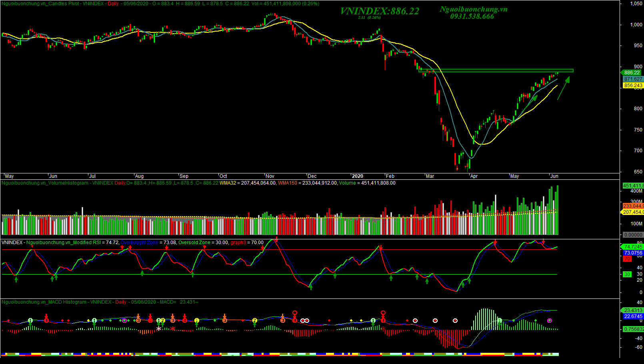
Task: Select the blue 22.6745 MACD axis label
Action: [633, 316]
